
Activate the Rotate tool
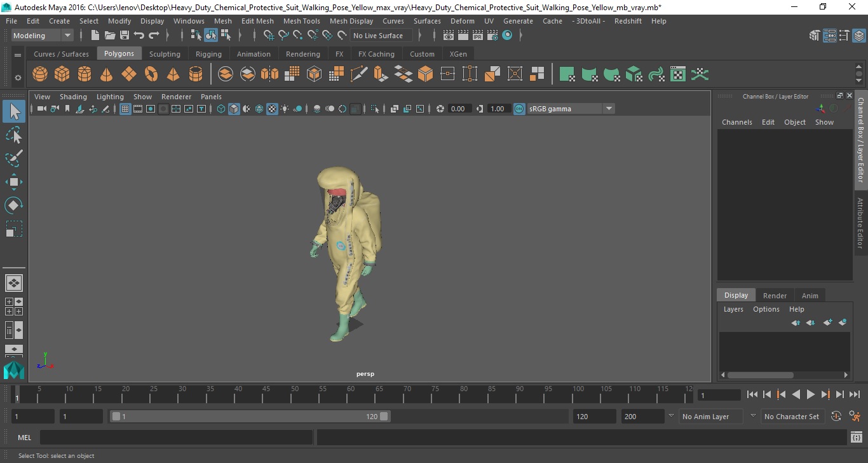14,205
